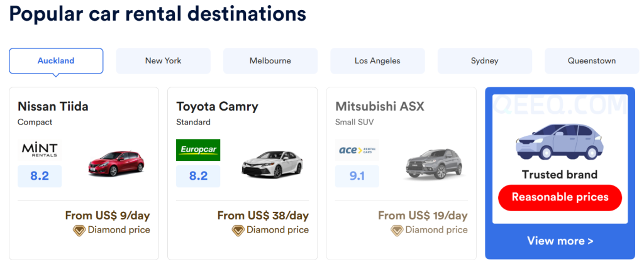Screen dimensions: 644x269
Task: Select the Sydney tab
Action: [485, 61]
